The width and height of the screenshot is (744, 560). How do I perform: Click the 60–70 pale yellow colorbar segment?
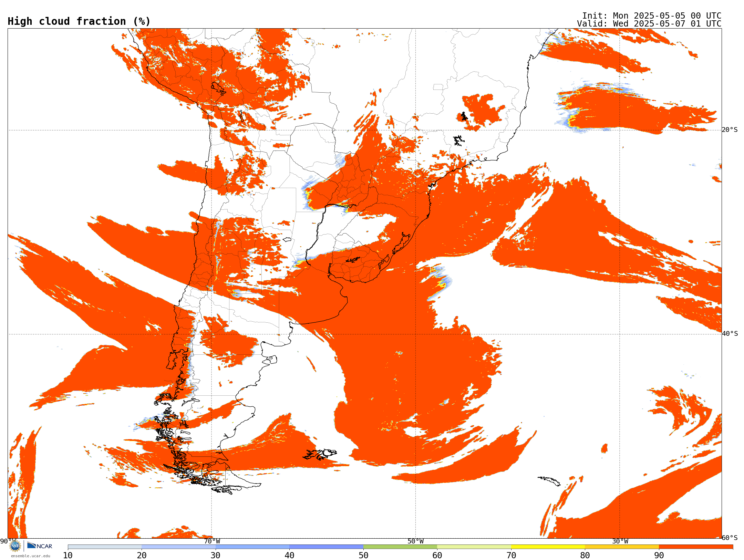(474, 547)
